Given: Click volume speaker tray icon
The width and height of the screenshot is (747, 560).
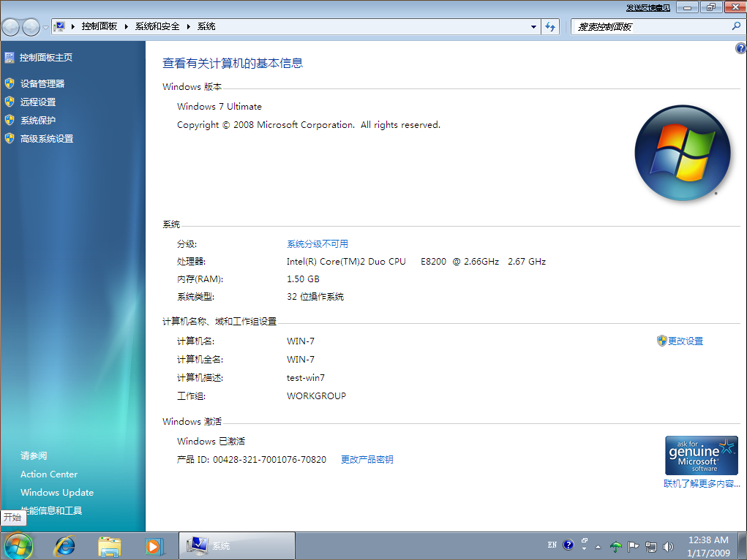Looking at the screenshot, I should (x=668, y=547).
